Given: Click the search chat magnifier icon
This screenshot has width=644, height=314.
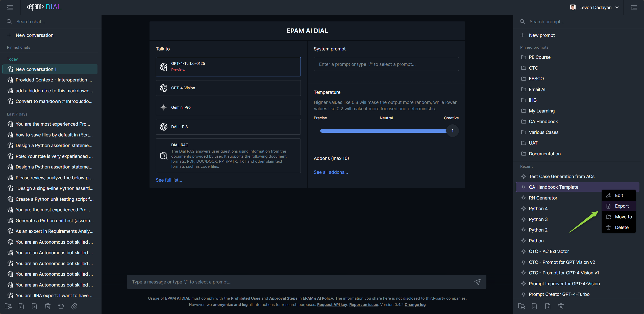Looking at the screenshot, I should 9,22.
